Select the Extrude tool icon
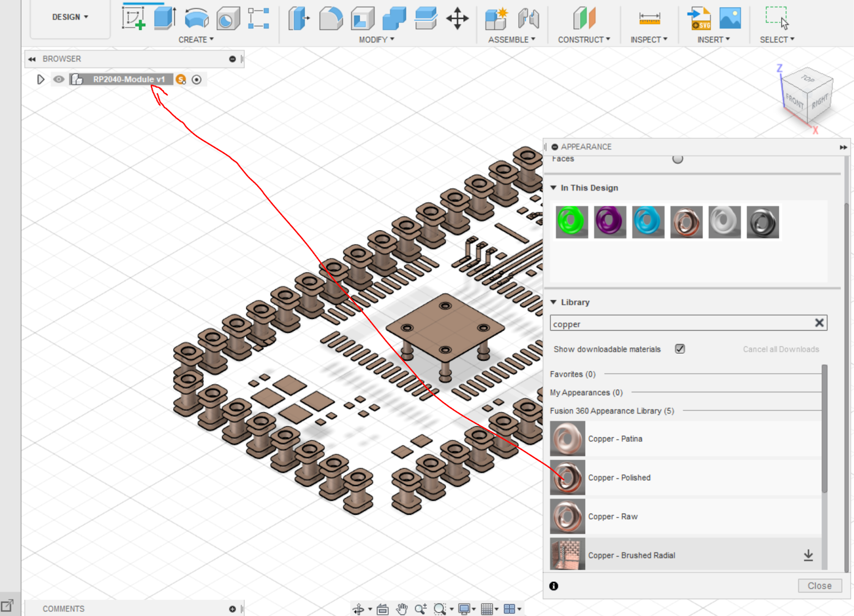The image size is (854, 616). pos(164,18)
